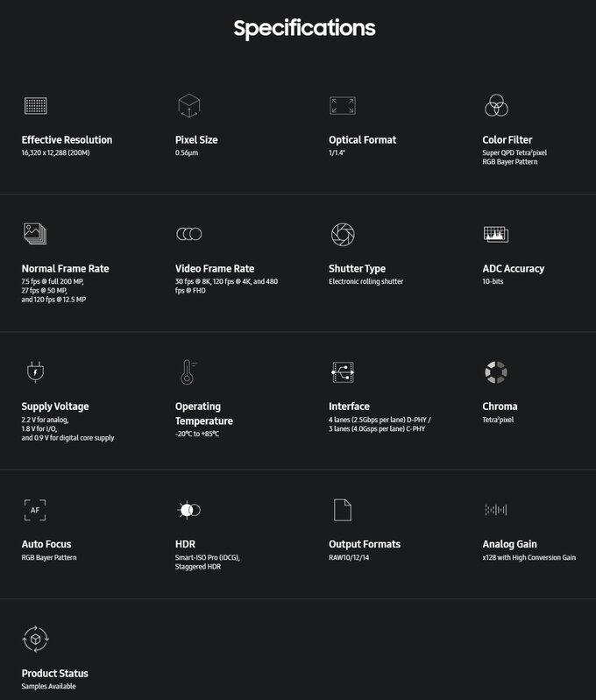Click the Effective Resolution grid icon

coord(35,106)
